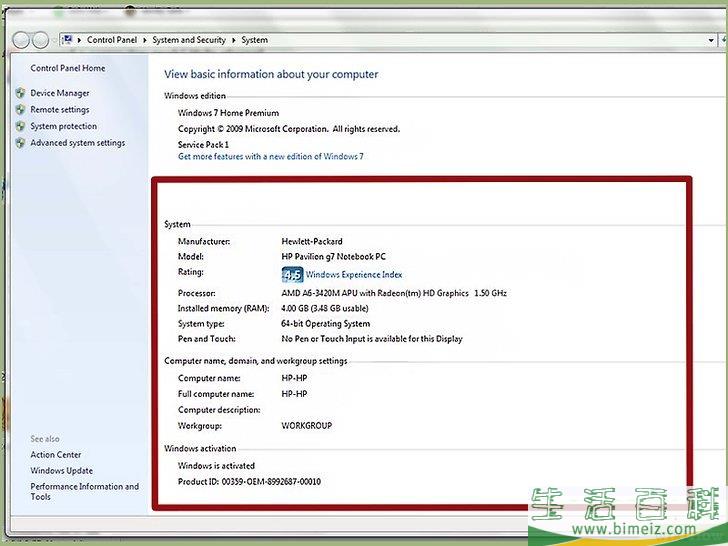Open Performance Information and Tools
This screenshot has width=728, height=546.
[84, 492]
